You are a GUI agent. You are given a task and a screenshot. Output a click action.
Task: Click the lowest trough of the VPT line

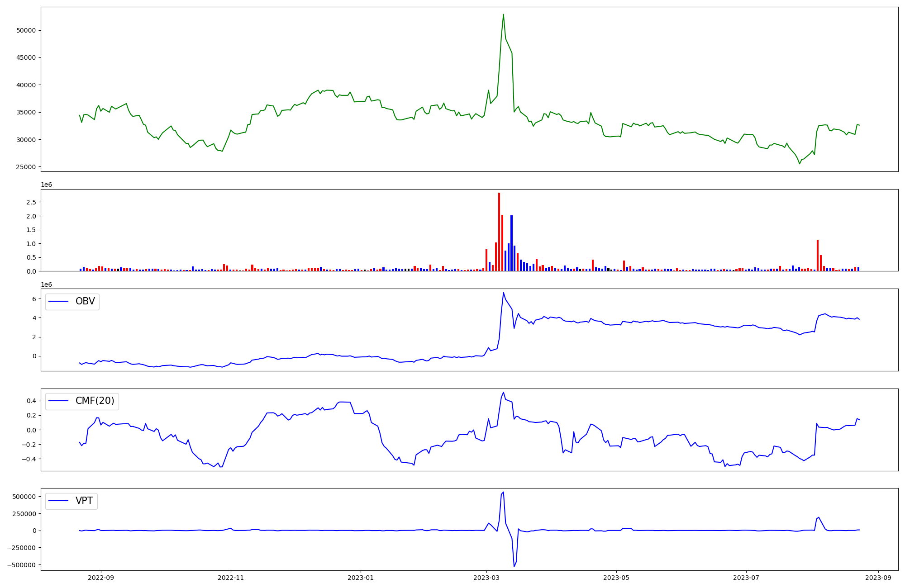pos(514,566)
